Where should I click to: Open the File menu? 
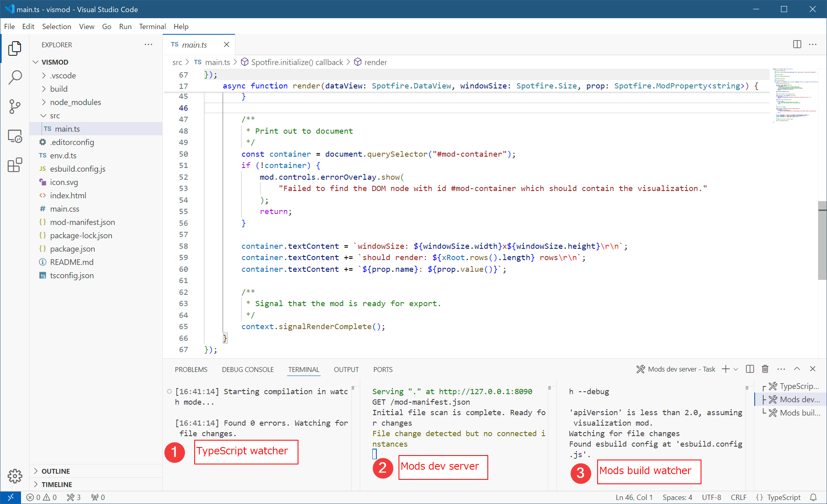[9, 27]
